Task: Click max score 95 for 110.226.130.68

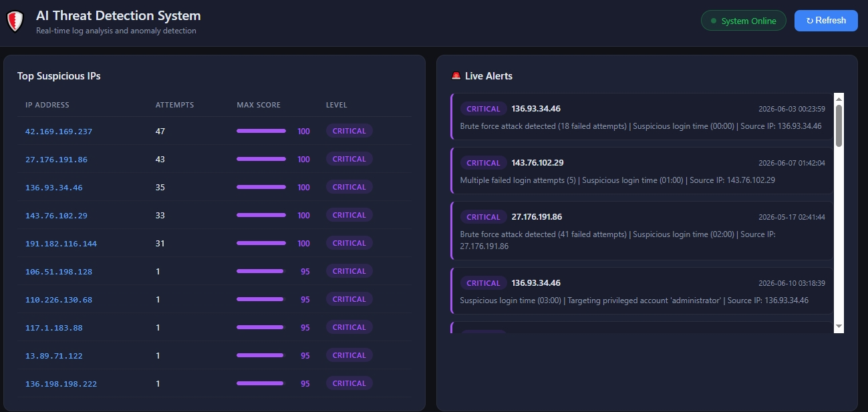Action: coord(305,300)
